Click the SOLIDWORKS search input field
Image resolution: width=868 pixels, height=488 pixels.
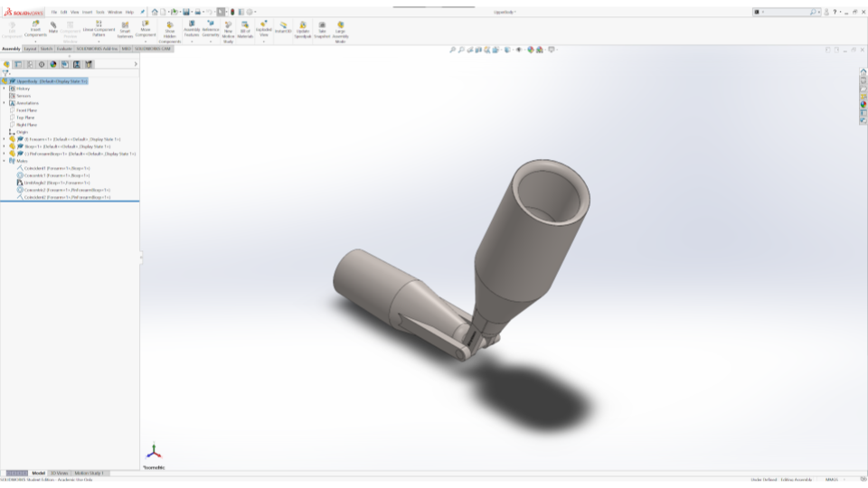click(787, 12)
